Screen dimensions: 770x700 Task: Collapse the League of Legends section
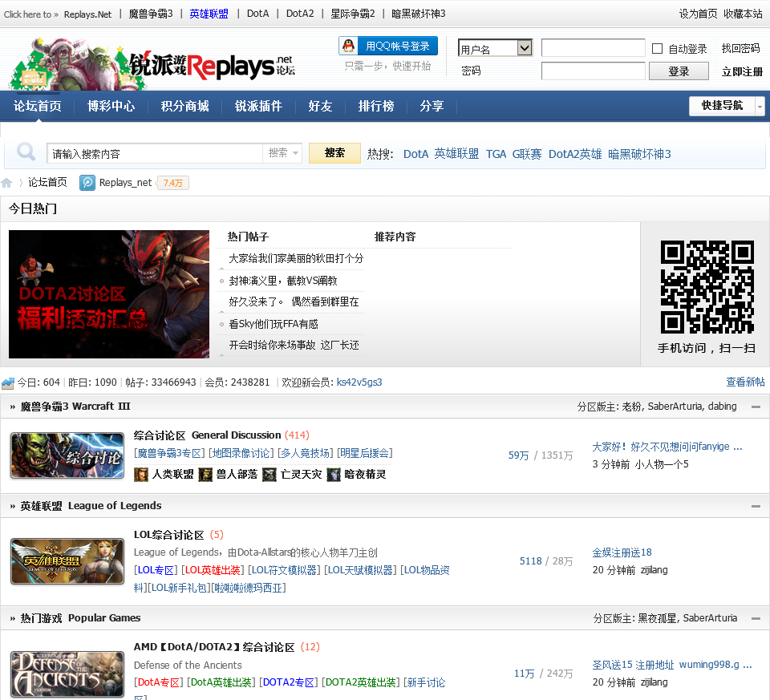point(756,506)
